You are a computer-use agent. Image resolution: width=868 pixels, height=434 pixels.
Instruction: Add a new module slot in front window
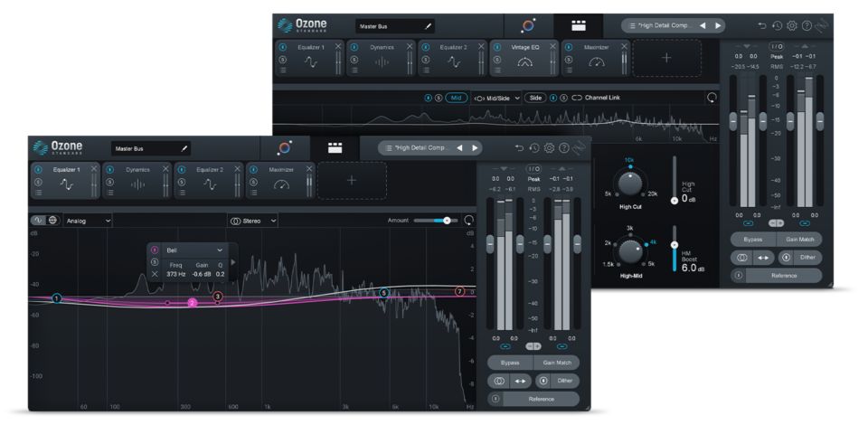pos(352,181)
